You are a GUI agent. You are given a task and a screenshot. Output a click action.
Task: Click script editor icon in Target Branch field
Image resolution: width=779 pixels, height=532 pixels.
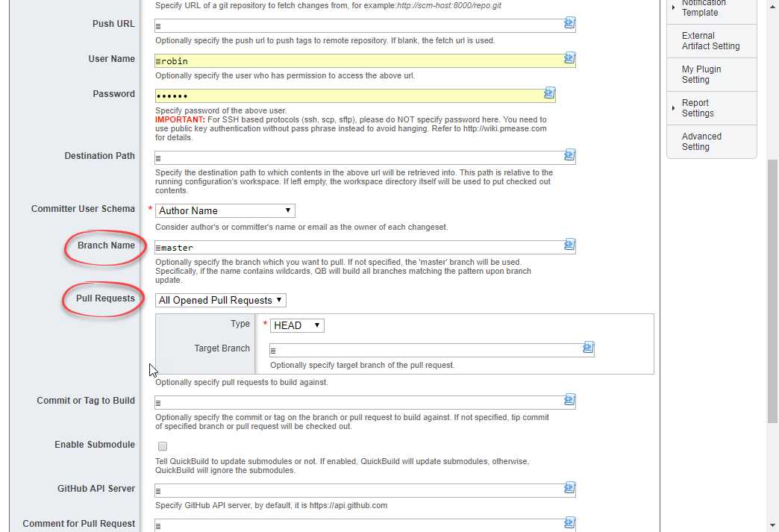[588, 348]
